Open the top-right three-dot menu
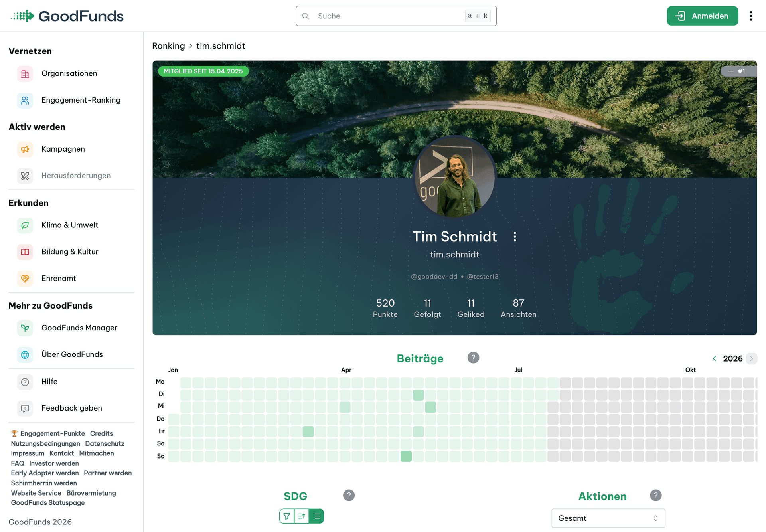 coord(751,16)
